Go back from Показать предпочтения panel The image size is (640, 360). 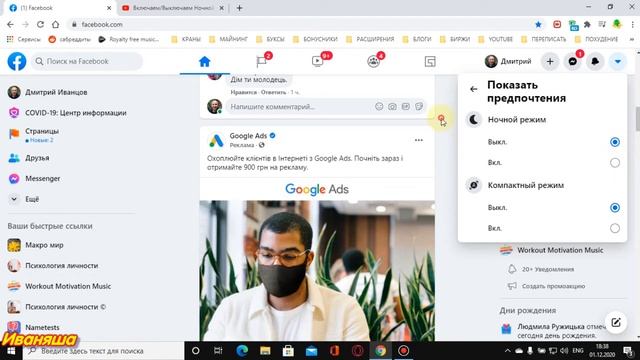(x=473, y=89)
